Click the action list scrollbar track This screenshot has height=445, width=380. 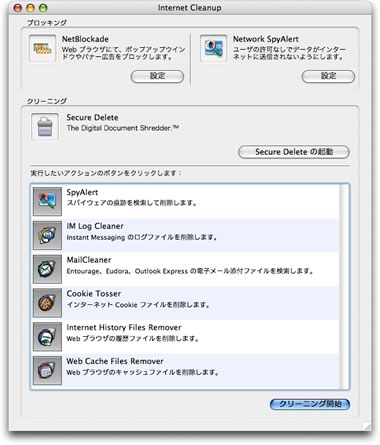(344, 286)
